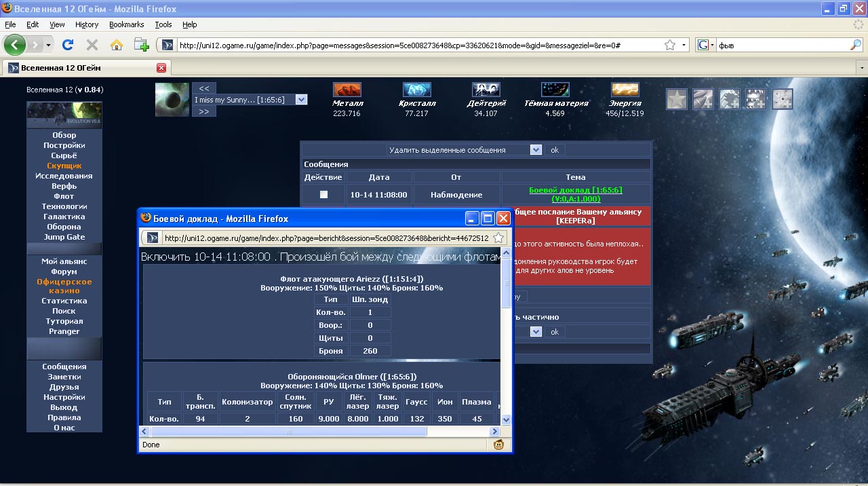The height and width of the screenshot is (486, 868).
Task: Click the monkey icon in popup status bar
Action: (x=499, y=445)
